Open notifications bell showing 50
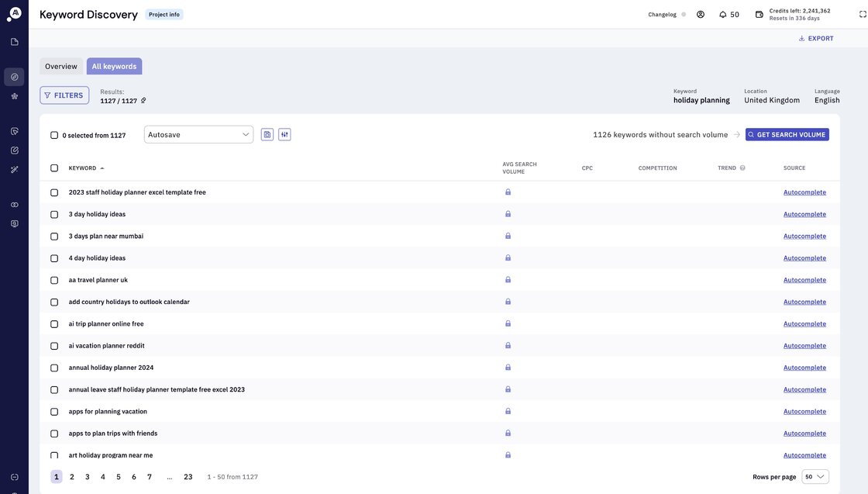Screen dimensions: 868x494 [728, 15]
